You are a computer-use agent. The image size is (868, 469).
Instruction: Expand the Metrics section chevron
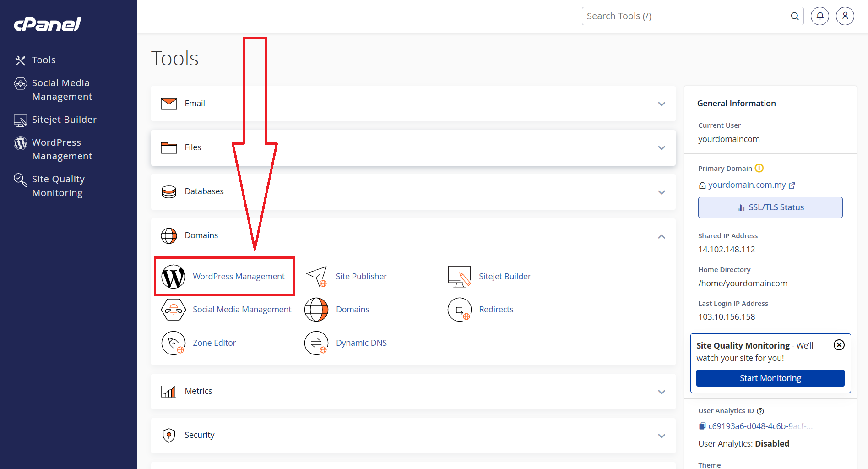[x=662, y=392]
